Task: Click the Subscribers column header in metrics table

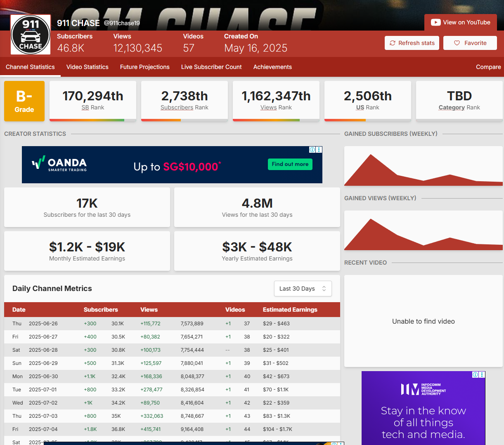Action: tap(101, 310)
